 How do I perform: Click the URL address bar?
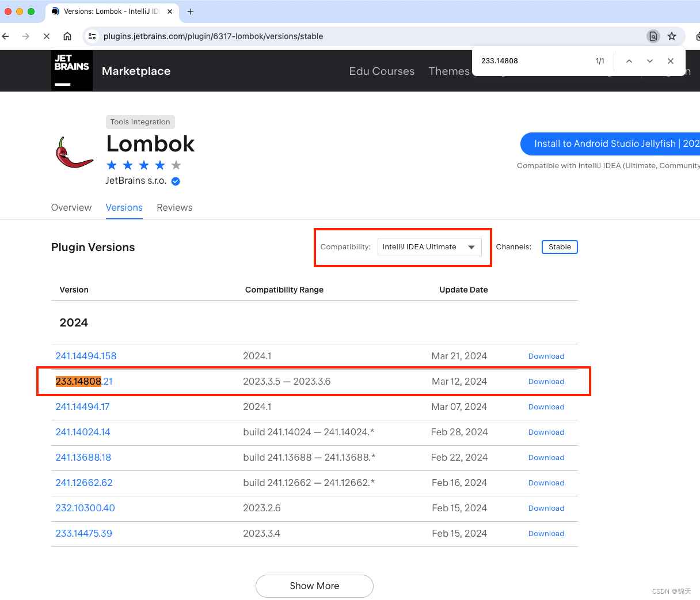[368, 36]
